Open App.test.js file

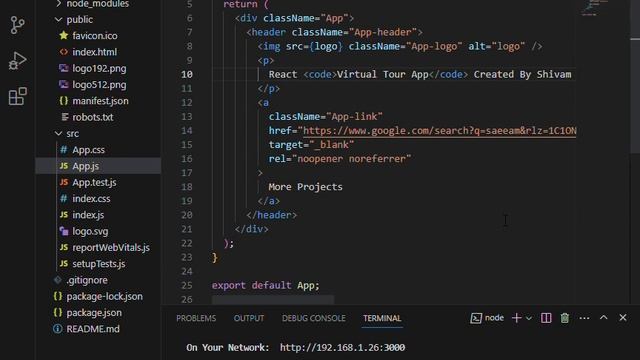(x=94, y=182)
